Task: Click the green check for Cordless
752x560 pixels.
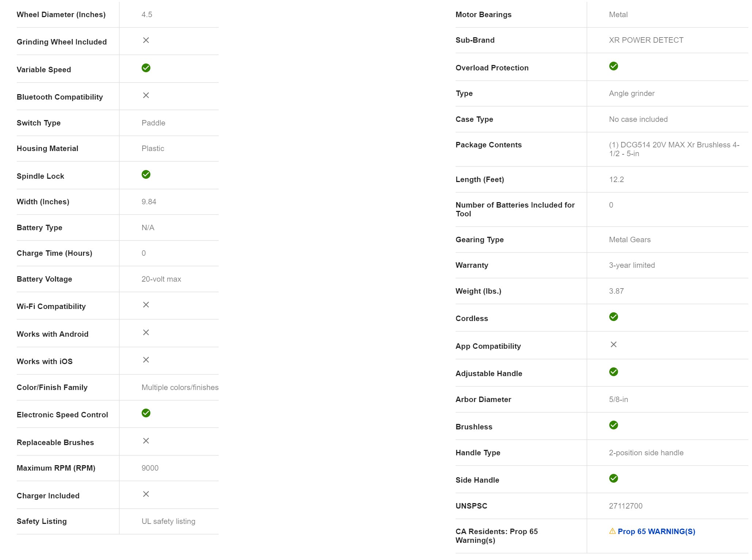Action: (x=613, y=317)
